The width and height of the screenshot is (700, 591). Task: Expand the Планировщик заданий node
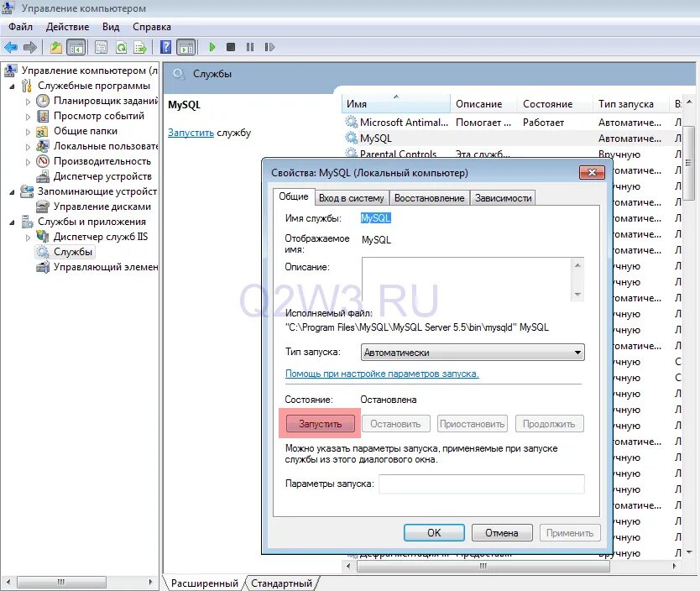click(x=28, y=102)
